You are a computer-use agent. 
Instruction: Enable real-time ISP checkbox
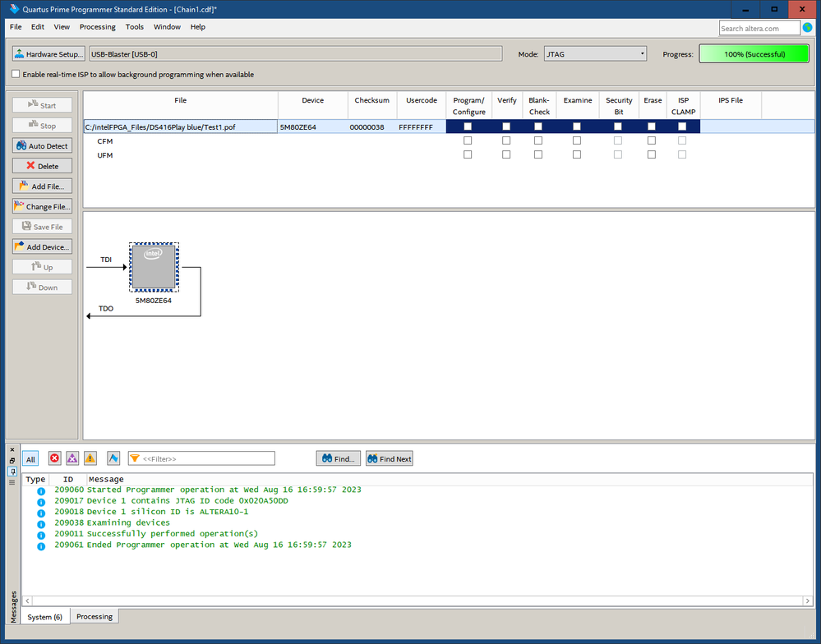tap(16, 74)
